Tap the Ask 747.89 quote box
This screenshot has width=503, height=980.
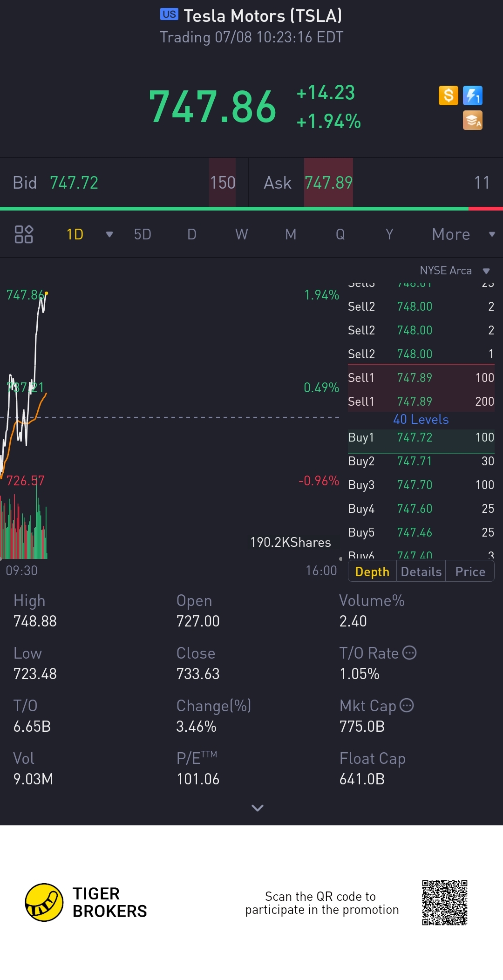click(x=376, y=183)
